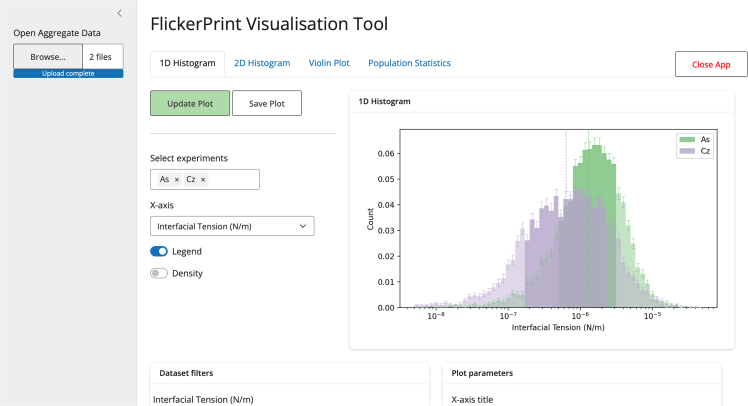This screenshot has width=748, height=406.
Task: Switch to the 2D Histogram tab
Action: click(262, 63)
